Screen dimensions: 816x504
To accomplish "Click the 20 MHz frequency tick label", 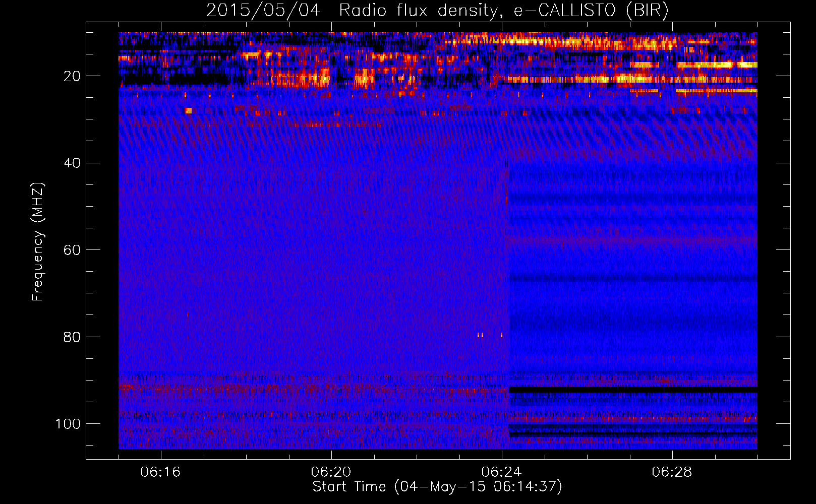I will 72,76.
